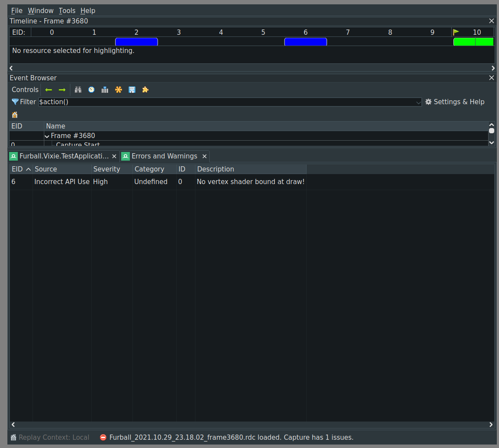Click the funnel Filter icon
499x448 pixels.
point(15,102)
